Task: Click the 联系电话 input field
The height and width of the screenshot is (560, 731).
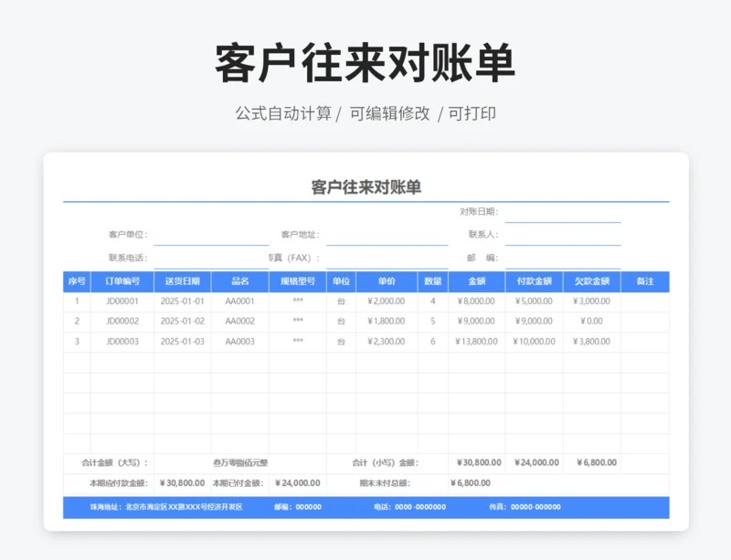Action: point(211,258)
